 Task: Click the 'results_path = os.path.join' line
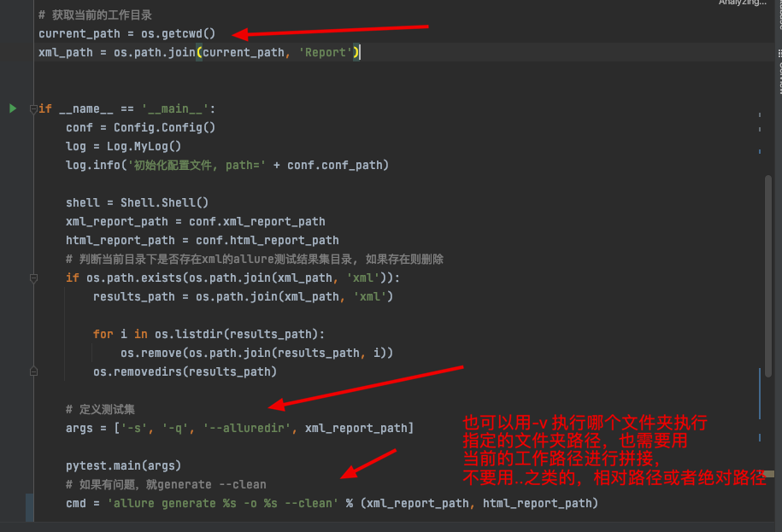click(x=243, y=297)
